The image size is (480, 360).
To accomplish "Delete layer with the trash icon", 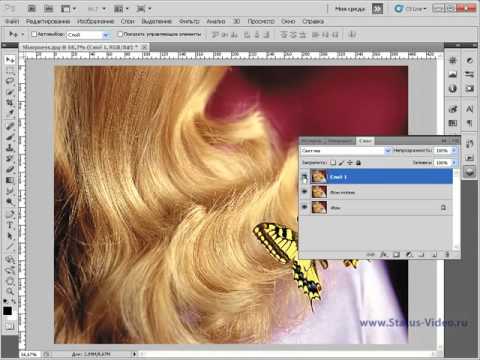I will coord(447,255).
